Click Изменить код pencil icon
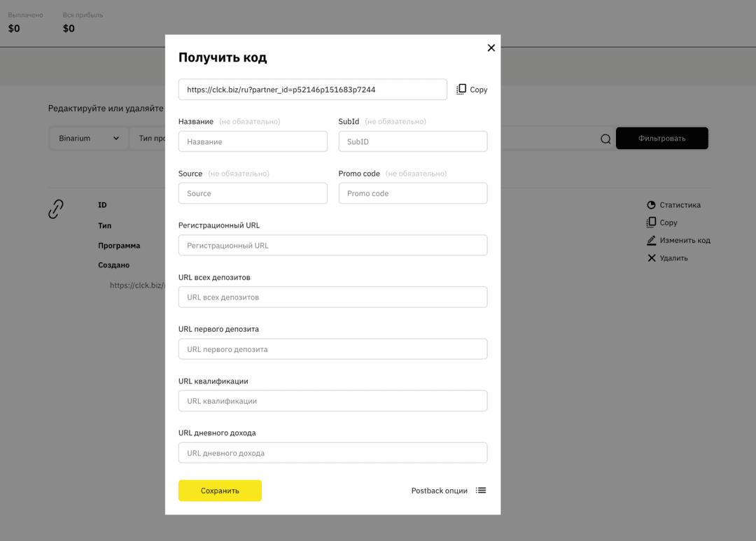 pos(651,240)
